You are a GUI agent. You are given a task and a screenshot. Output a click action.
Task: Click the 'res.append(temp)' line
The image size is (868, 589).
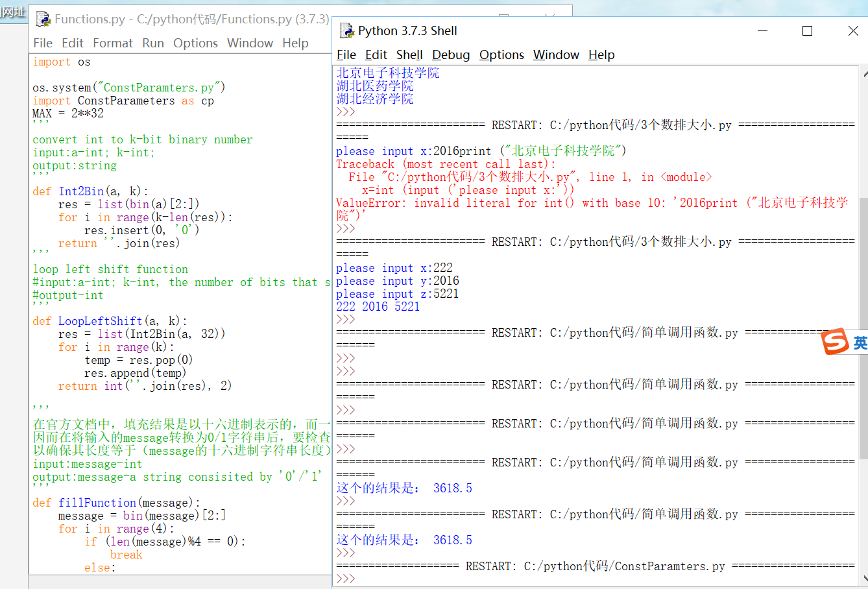coord(135,373)
